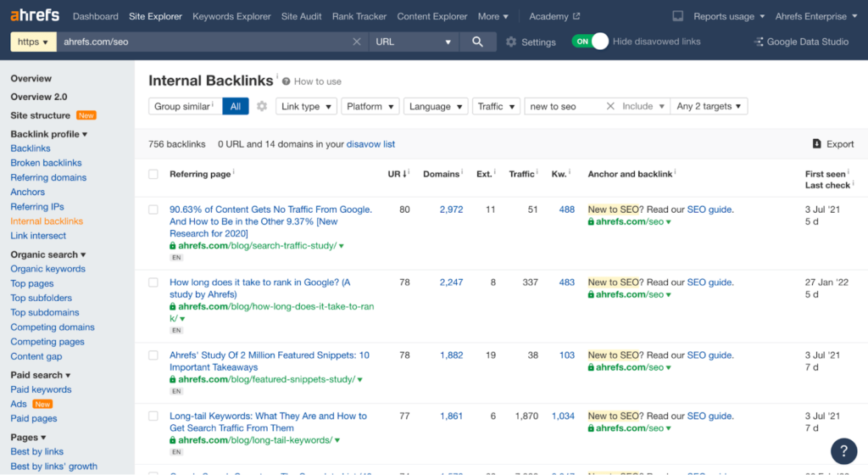Screen dimensions: 868x475
Task: Toggle Hide disavowed links switch
Action: pyautogui.click(x=591, y=42)
